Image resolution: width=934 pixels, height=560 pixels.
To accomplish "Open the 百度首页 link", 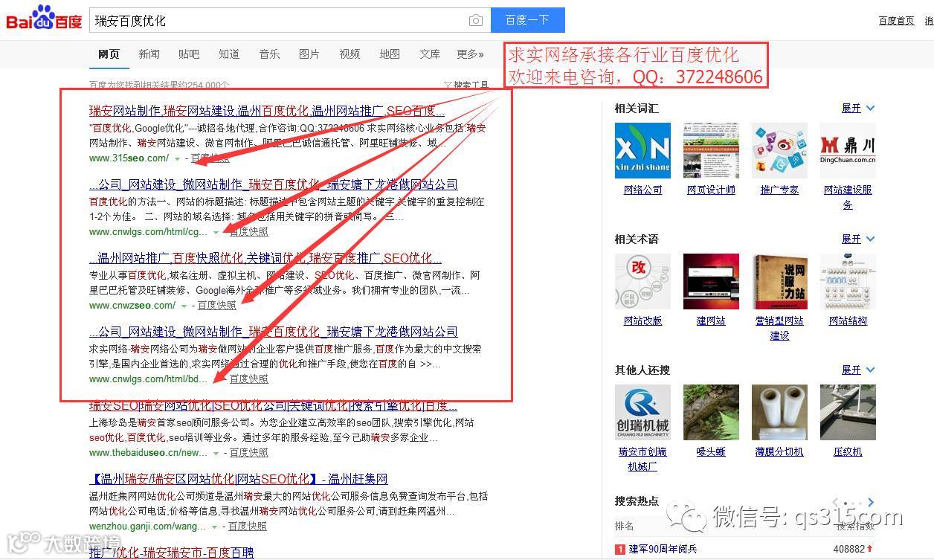I will tap(896, 21).
